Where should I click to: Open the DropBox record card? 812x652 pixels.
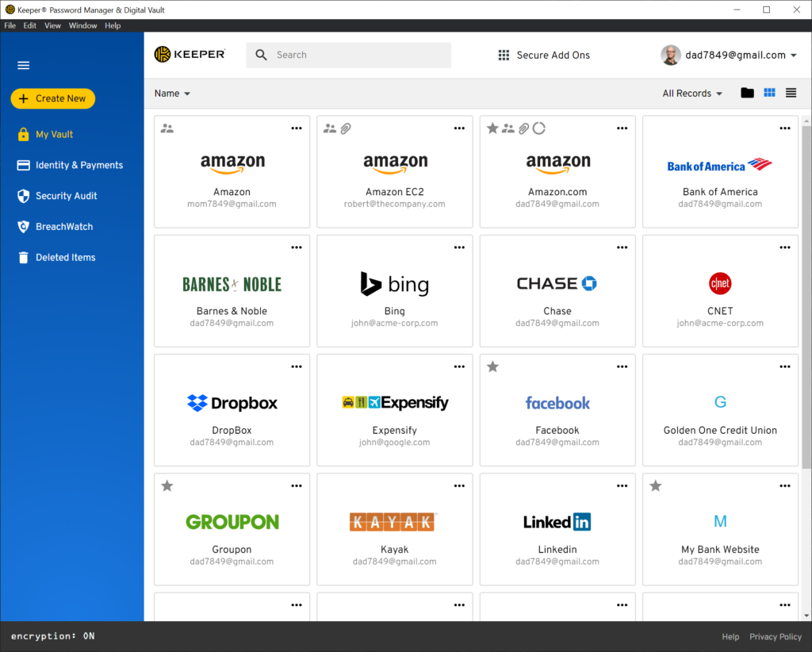pyautogui.click(x=232, y=410)
